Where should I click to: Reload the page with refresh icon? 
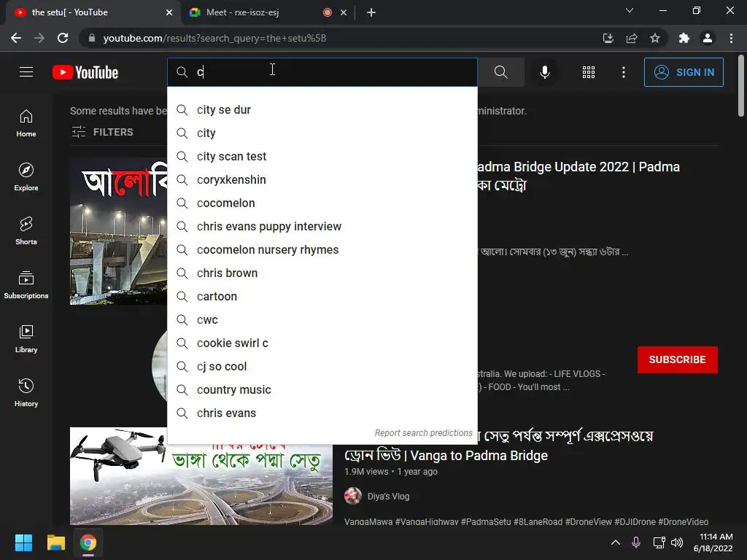[63, 38]
